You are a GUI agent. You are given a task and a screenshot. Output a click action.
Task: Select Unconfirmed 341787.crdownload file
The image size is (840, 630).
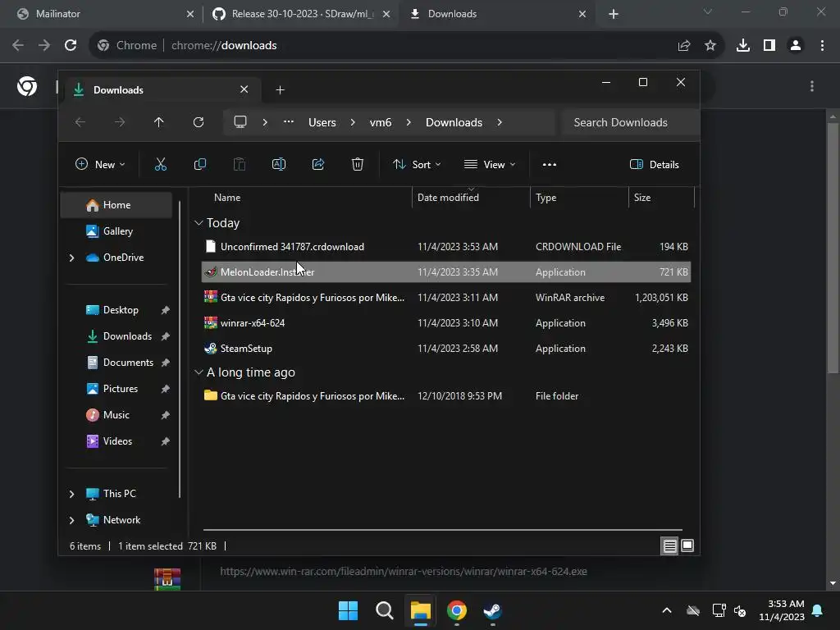[445, 247]
